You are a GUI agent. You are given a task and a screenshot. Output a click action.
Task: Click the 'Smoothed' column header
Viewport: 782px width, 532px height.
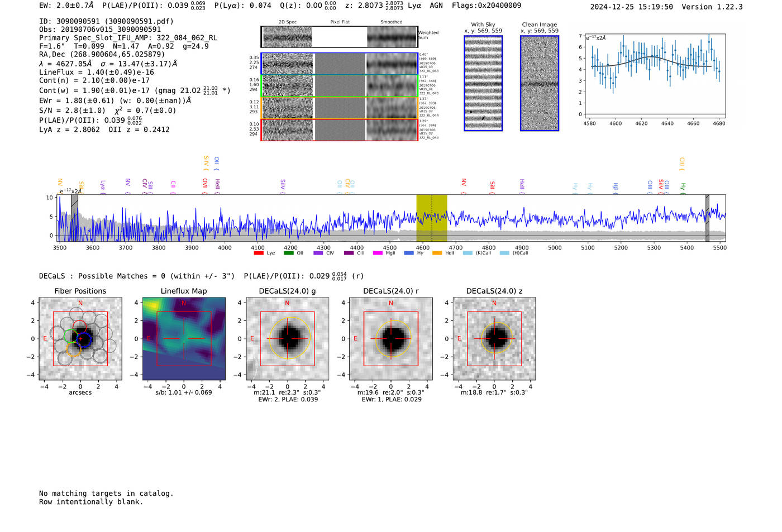392,22
